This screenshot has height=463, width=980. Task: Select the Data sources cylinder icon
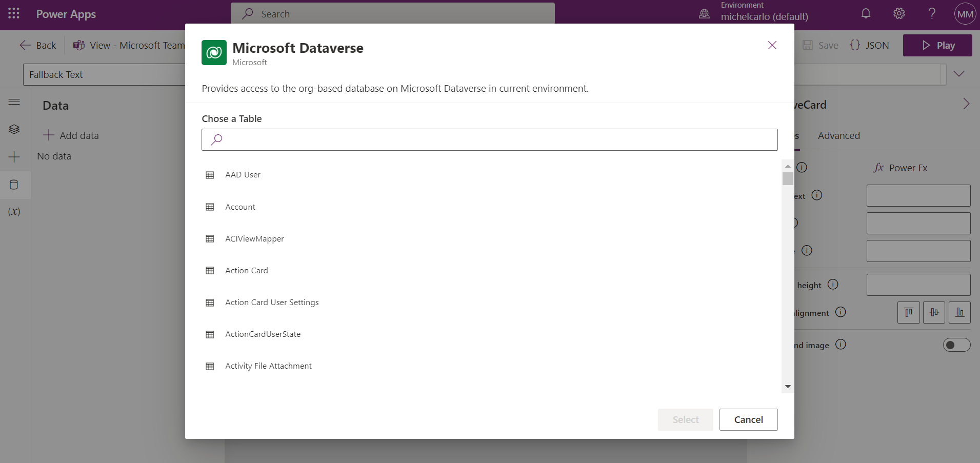pos(14,185)
